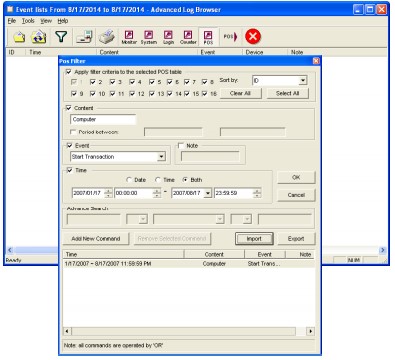395x360 pixels.
Task: Select the Counter log icon
Action: coord(188,37)
